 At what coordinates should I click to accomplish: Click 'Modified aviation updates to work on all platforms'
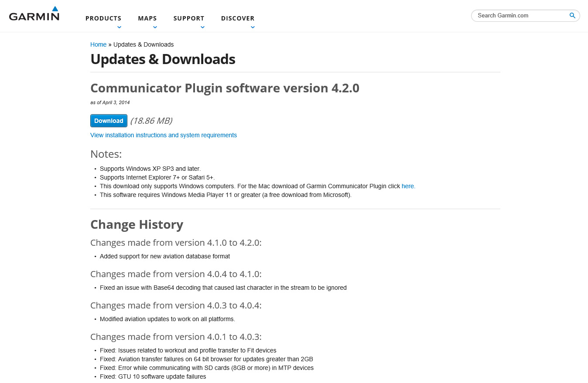168,319
